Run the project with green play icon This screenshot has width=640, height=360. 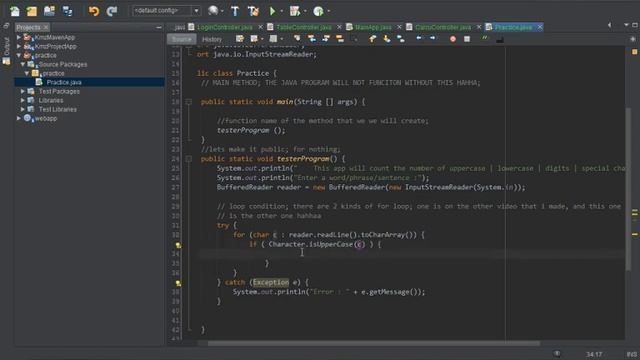click(272, 11)
